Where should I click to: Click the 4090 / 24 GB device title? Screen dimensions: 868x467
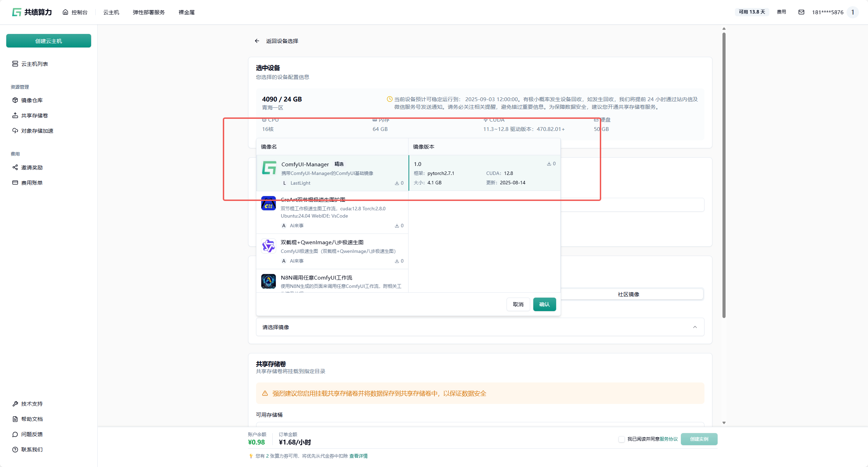[282, 99]
